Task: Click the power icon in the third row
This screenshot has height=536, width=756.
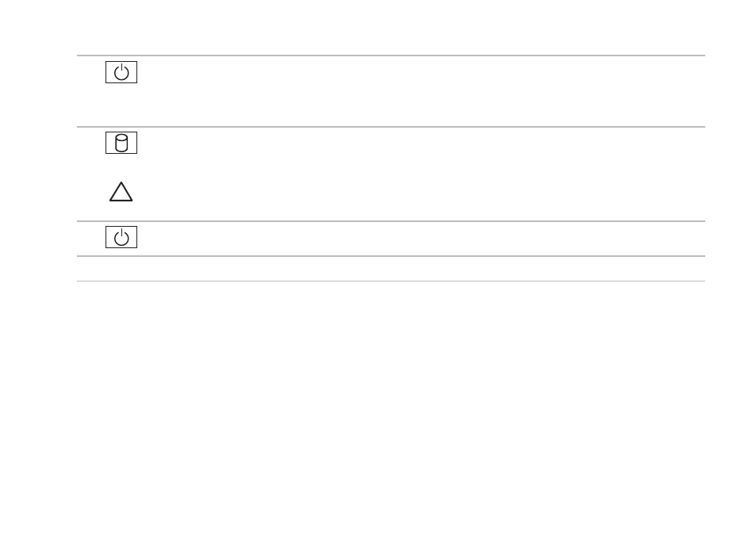Action: point(121,237)
